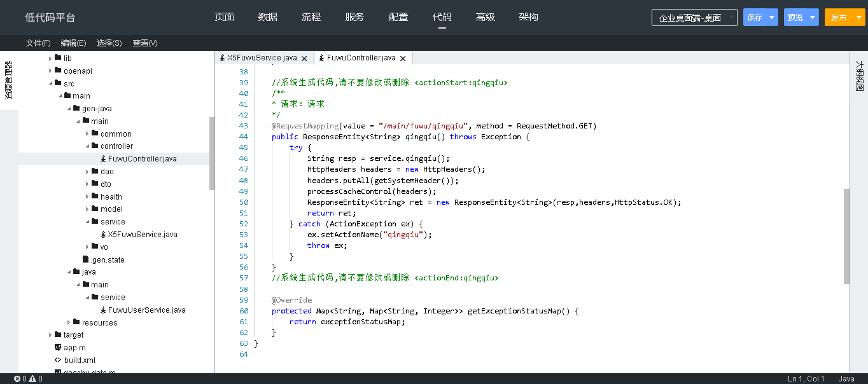868x384 pixels.
Task: Select X5FuwuService.java in the file tree
Action: (142, 235)
